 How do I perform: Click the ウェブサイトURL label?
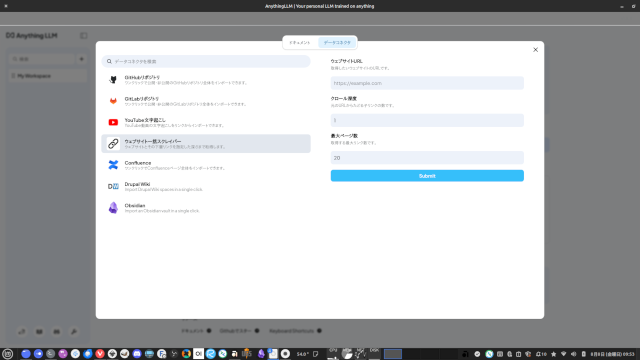tap(347, 61)
